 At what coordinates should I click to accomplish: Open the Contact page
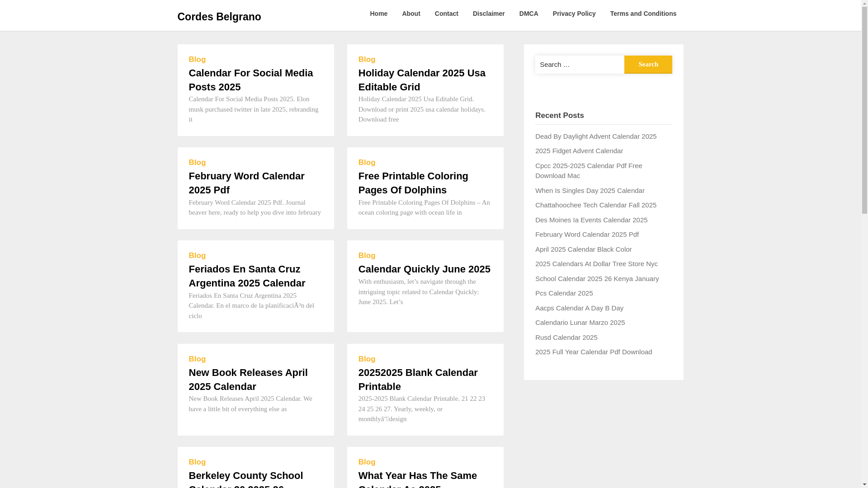(x=446, y=14)
